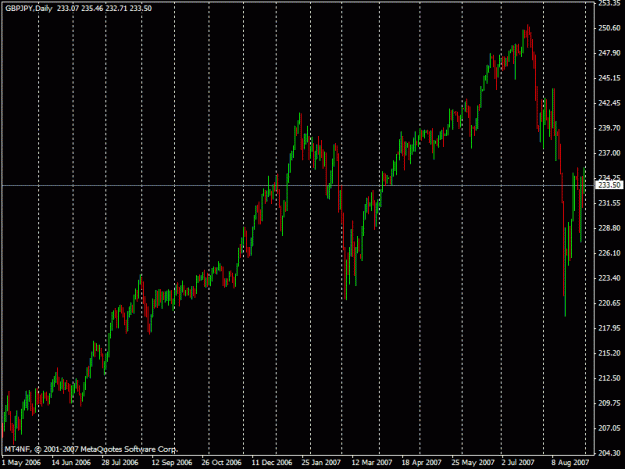Viewport: 625px width, 469px height.
Task: Click the 204.30 price axis value
Action: [609, 453]
